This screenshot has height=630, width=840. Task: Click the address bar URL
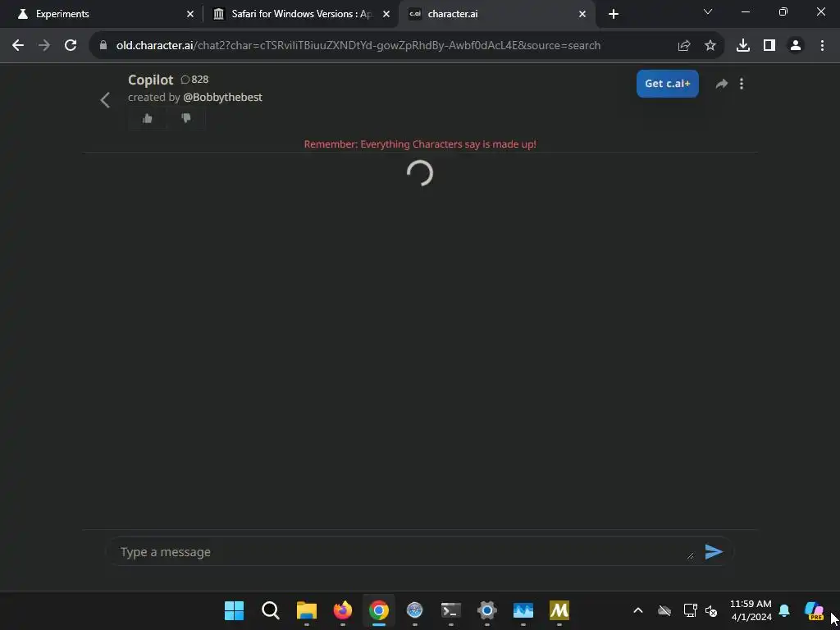[x=358, y=46]
